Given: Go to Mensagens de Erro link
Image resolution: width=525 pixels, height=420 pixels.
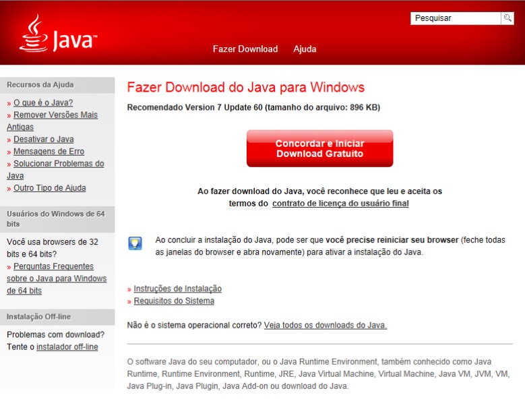Looking at the screenshot, I should coord(49,152).
